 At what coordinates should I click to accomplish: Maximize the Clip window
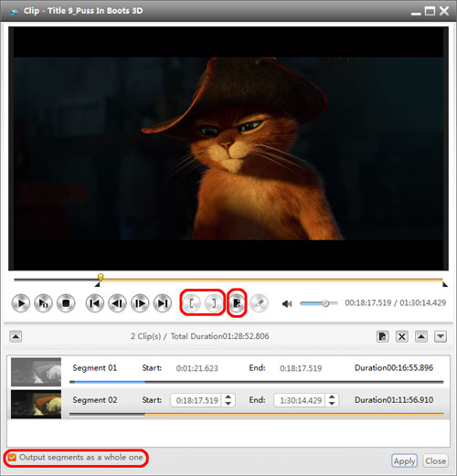pyautogui.click(x=430, y=11)
